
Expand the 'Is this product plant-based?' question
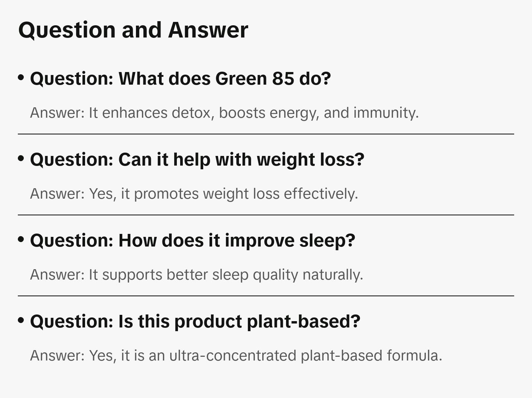(x=195, y=322)
